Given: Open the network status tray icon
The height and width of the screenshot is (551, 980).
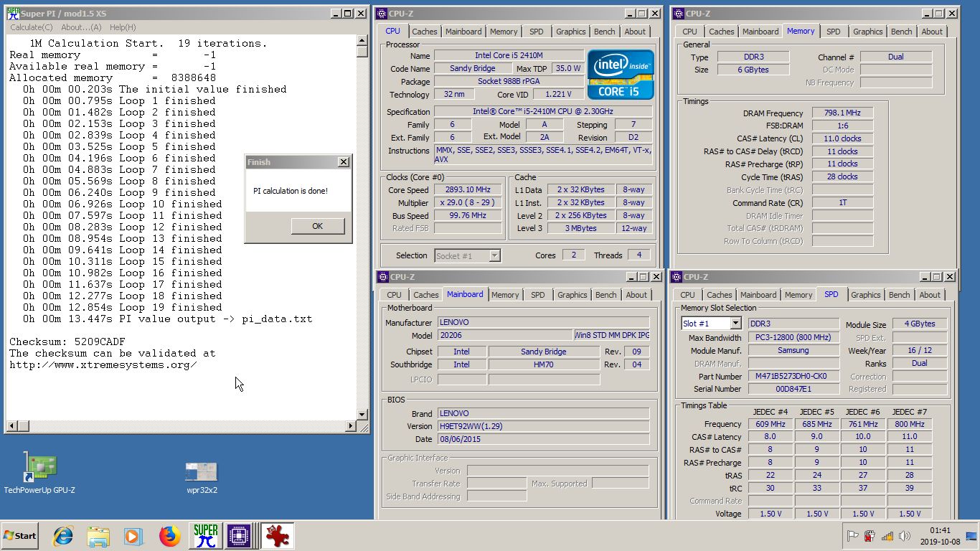Looking at the screenshot, I should 887,536.
